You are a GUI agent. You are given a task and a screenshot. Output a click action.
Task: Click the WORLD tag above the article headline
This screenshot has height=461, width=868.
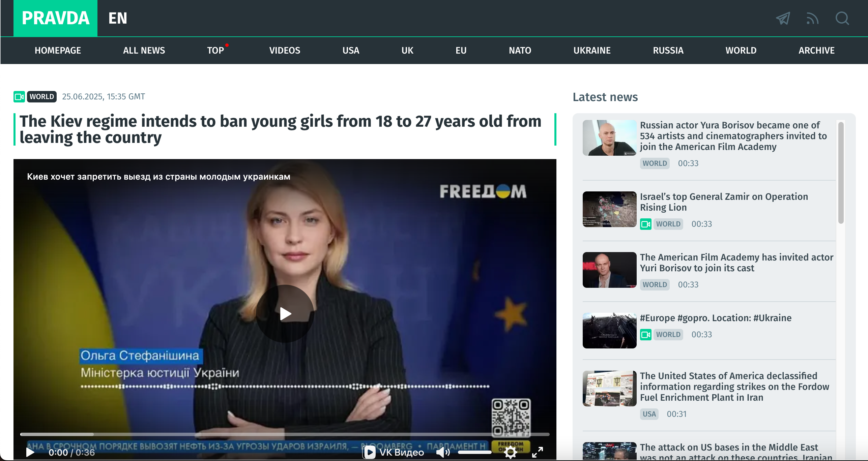(x=42, y=97)
